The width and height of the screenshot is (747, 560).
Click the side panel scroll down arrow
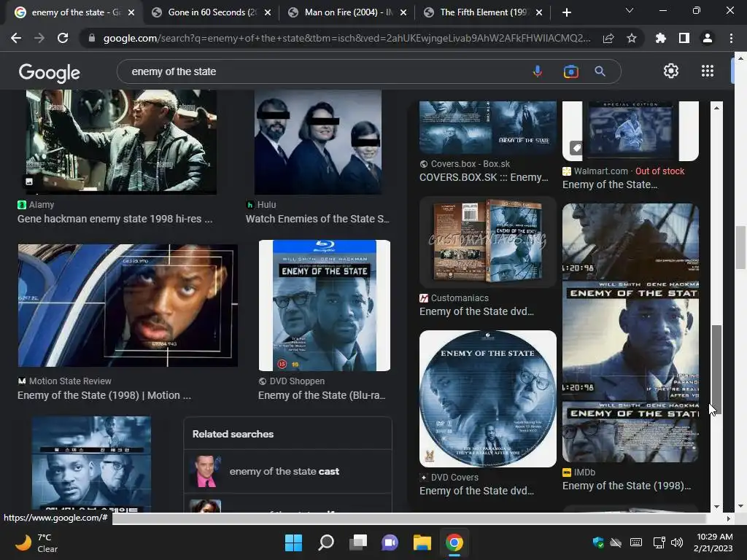716,507
